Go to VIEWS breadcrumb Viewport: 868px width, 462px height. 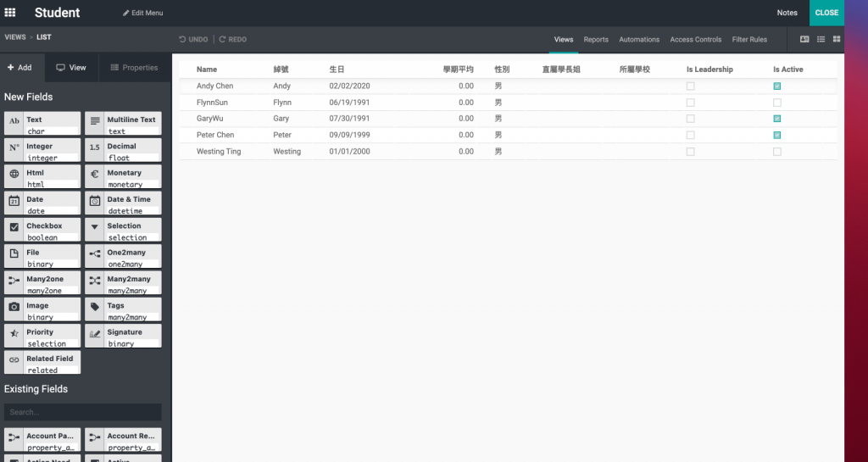(x=15, y=37)
